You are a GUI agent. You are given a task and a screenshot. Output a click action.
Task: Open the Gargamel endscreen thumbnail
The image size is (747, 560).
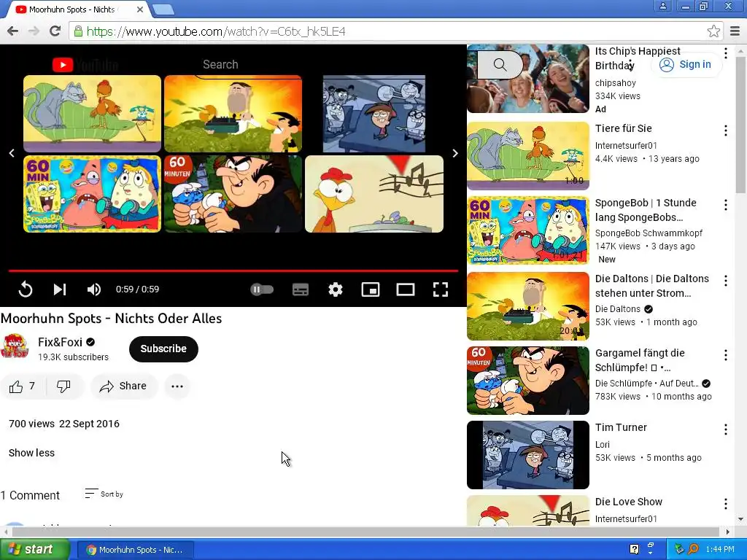pyautogui.click(x=233, y=194)
